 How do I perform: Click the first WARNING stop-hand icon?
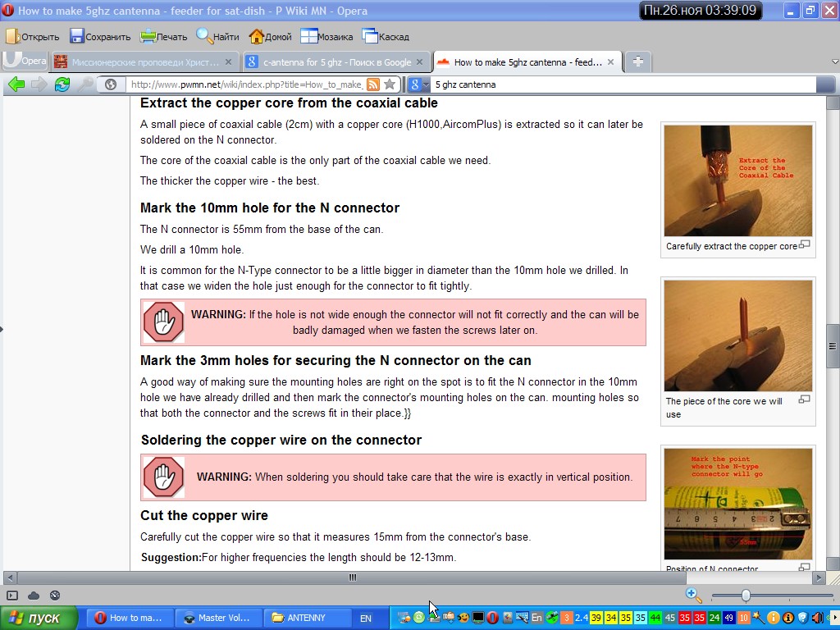coord(163,322)
